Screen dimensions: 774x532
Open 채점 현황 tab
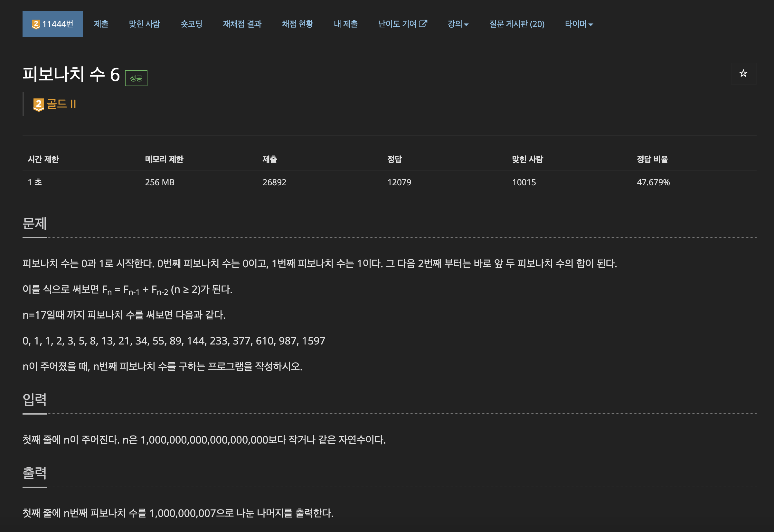297,24
